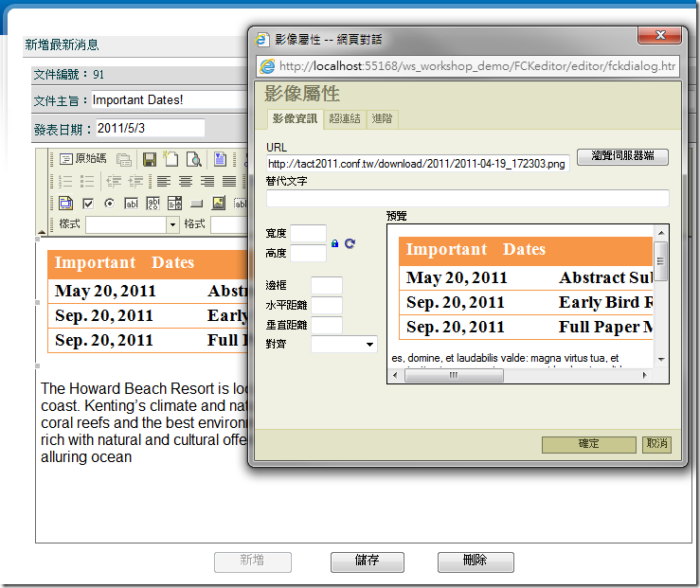Switch to the 進階 tab
The height and width of the screenshot is (588, 700).
382,118
